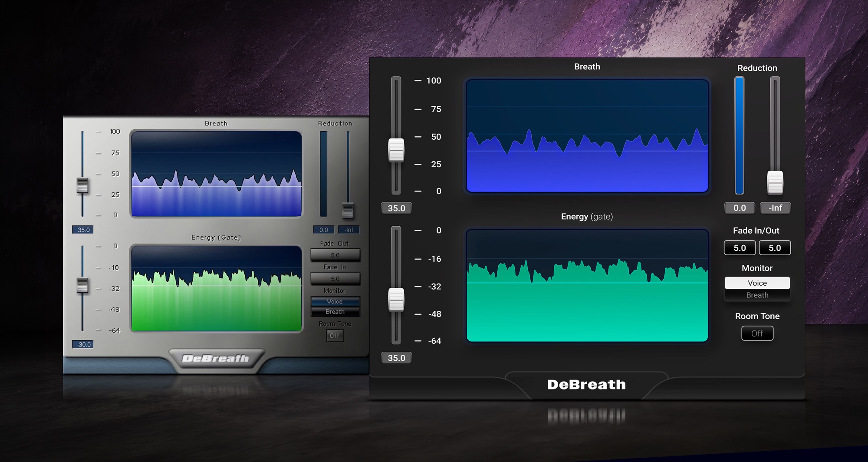Click the right Fade Out 5.0 field in dark DeBreath

775,248
